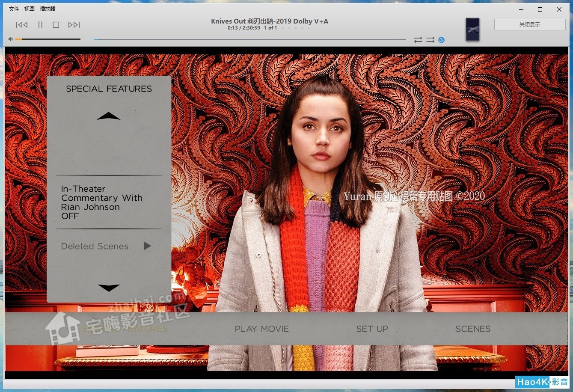Move down the Special Features list arrow

(x=109, y=288)
